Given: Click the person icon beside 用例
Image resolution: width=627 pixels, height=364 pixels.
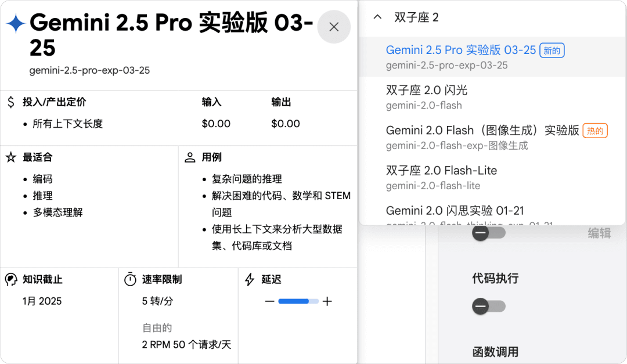Looking at the screenshot, I should [x=190, y=157].
